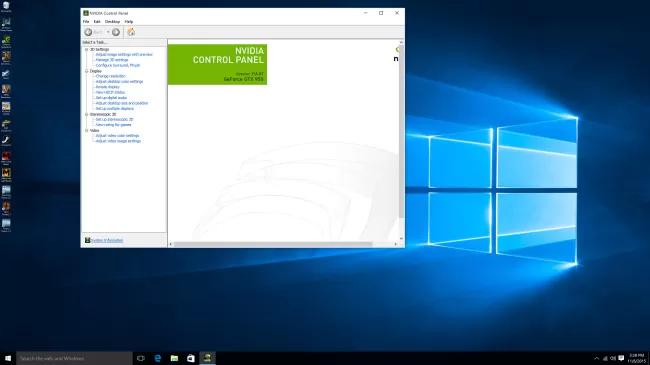Open Adjust desktop color settings
Viewport: 650px width, 365px height.
coord(119,81)
